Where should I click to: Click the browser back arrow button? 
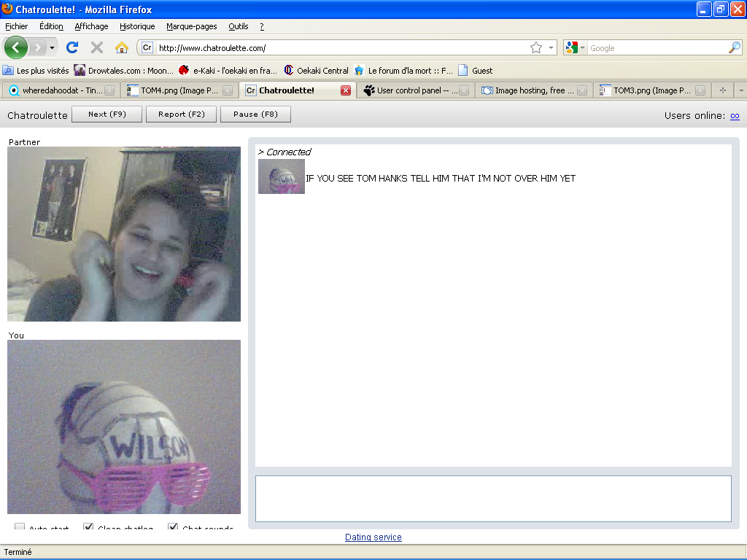point(16,48)
